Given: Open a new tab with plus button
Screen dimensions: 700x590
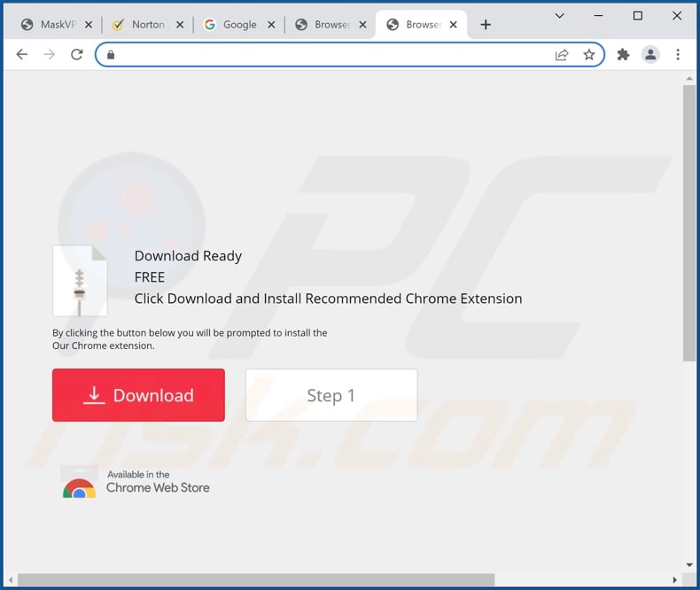Looking at the screenshot, I should pos(486,25).
